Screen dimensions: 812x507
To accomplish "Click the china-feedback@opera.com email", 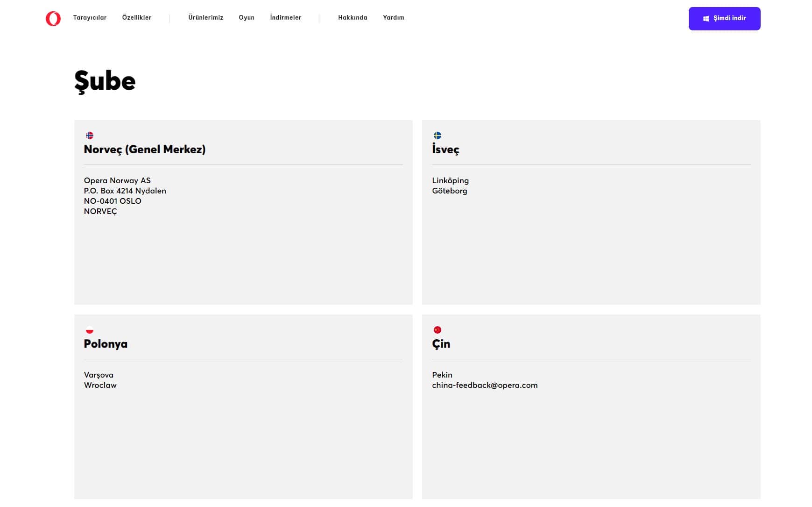I will (485, 385).
